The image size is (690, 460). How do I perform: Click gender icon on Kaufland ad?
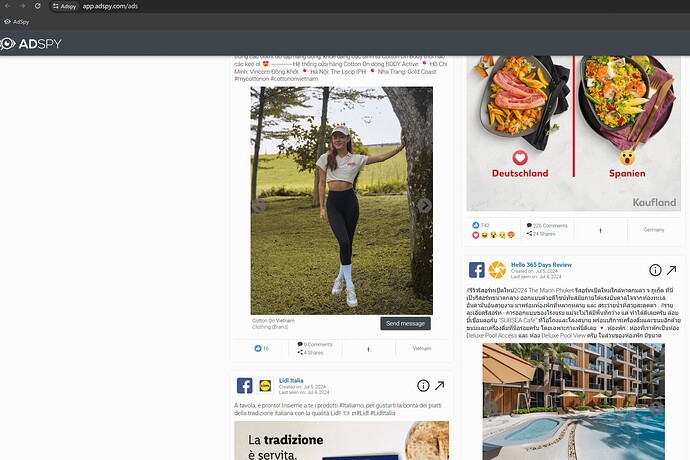[600, 230]
